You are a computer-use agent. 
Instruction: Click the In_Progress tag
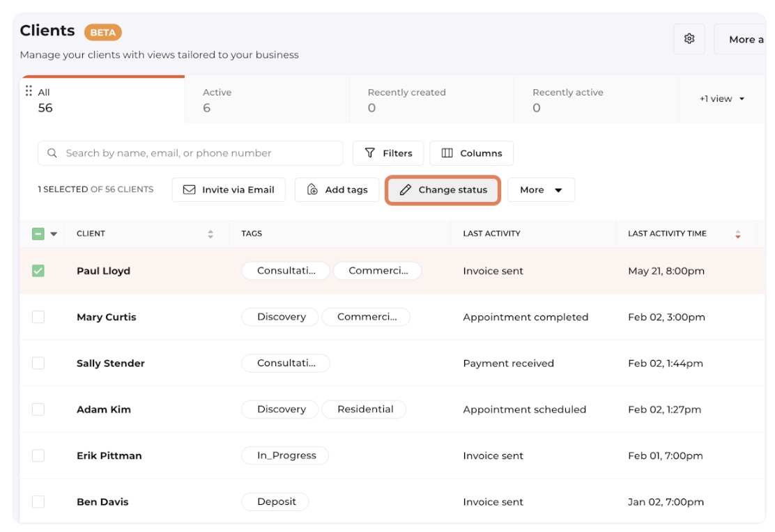point(285,455)
